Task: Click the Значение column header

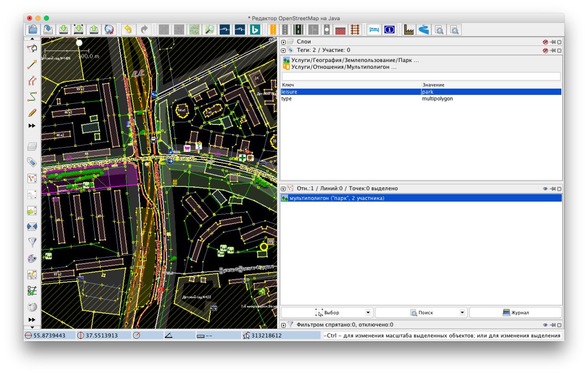Action: tap(492, 85)
